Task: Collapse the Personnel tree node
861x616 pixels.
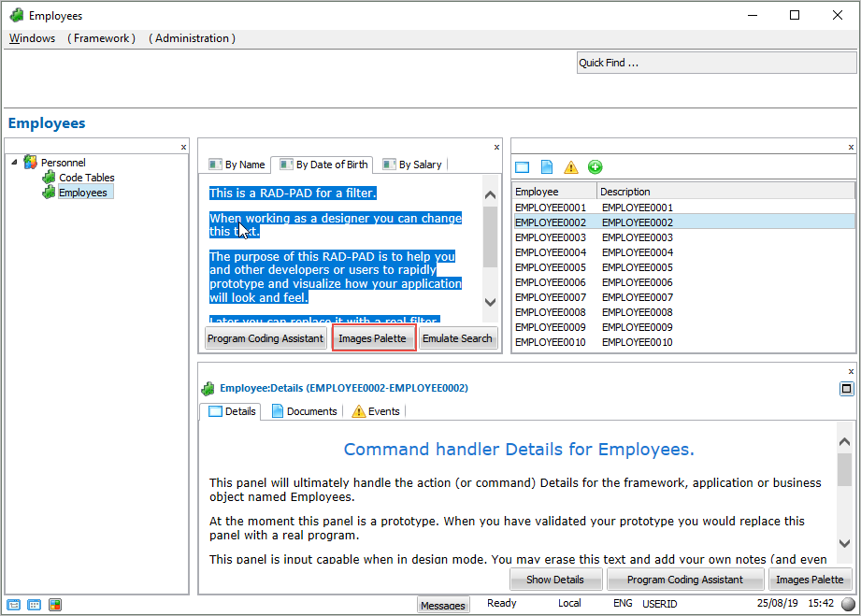Action: pos(14,163)
